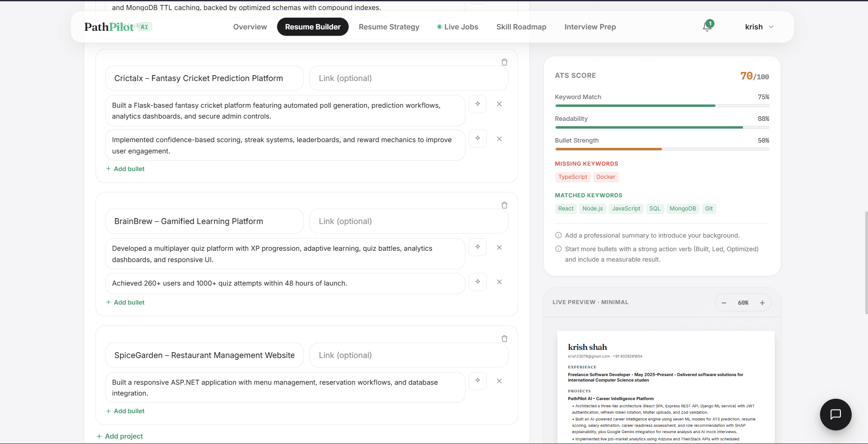The height and width of the screenshot is (444, 868).
Task: Click the Keyword Match progress bar
Action: 662,106
